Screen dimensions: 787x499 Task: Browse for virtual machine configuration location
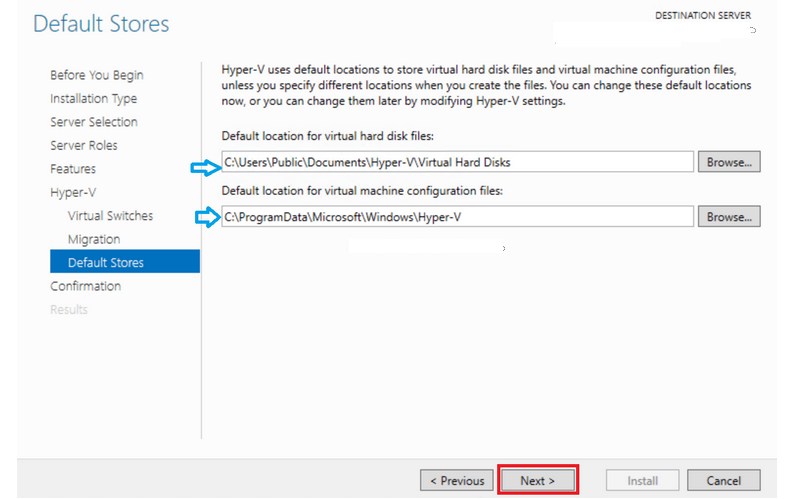pos(729,216)
